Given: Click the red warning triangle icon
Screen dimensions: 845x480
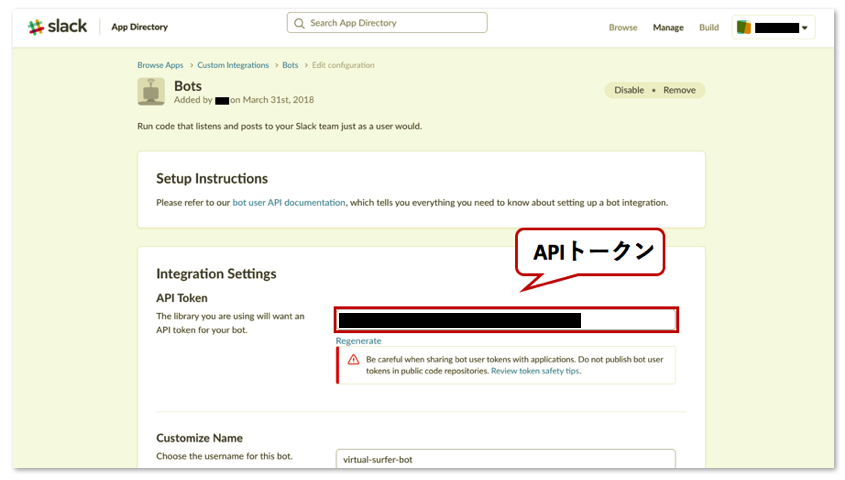Looking at the screenshot, I should [x=354, y=359].
